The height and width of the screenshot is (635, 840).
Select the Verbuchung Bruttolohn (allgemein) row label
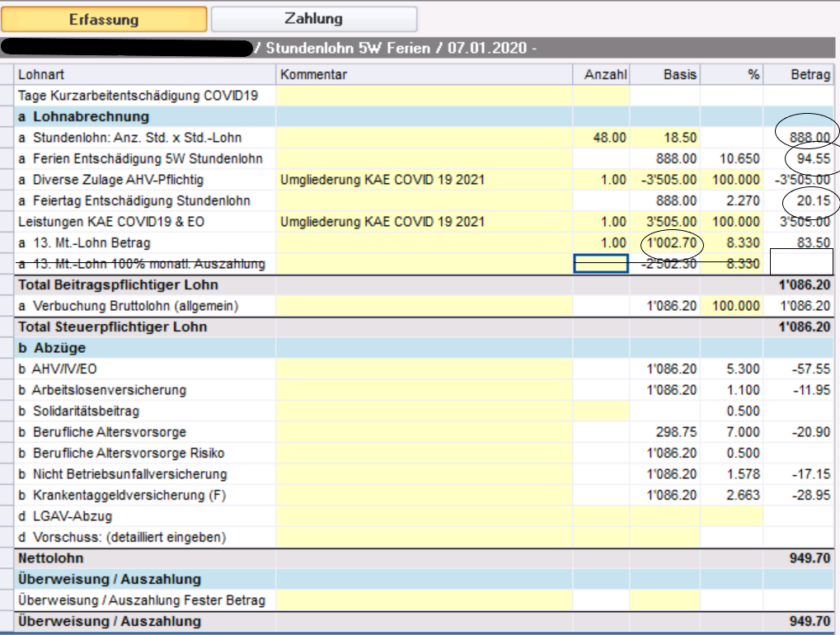(128, 306)
